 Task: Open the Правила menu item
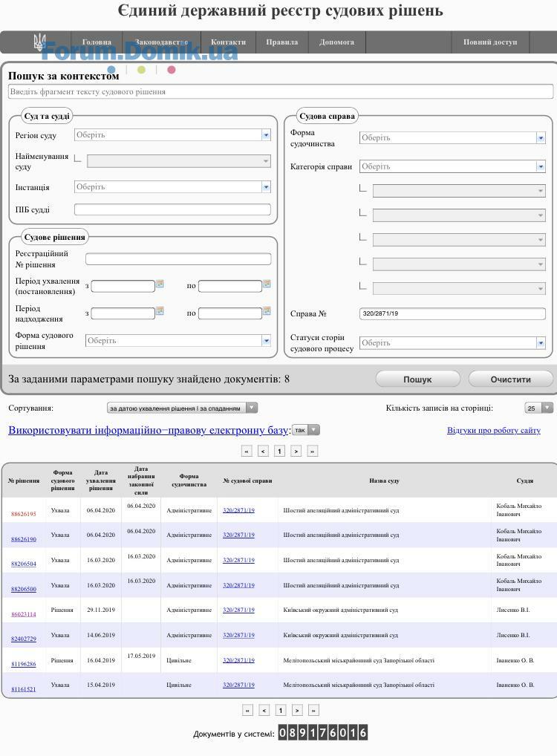coord(281,42)
